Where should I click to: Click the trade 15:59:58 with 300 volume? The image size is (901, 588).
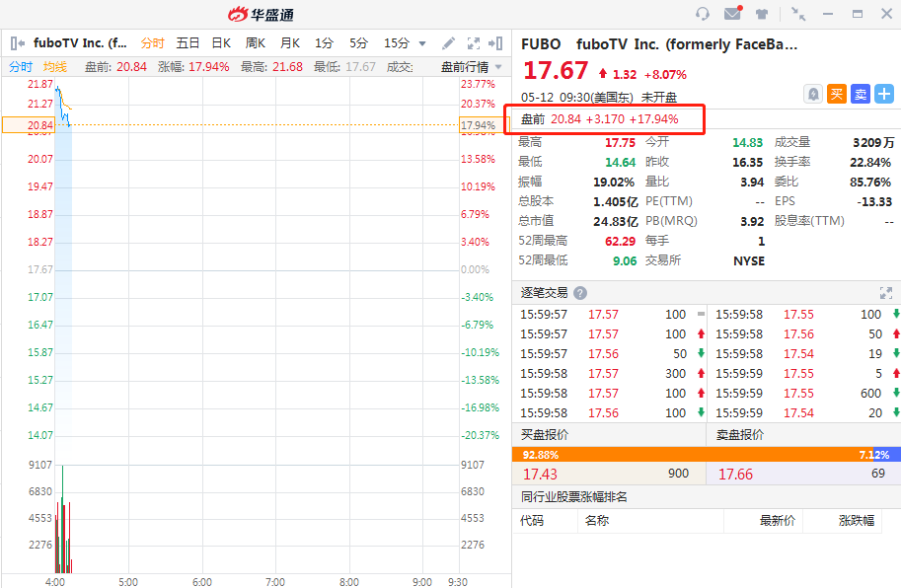[612, 374]
